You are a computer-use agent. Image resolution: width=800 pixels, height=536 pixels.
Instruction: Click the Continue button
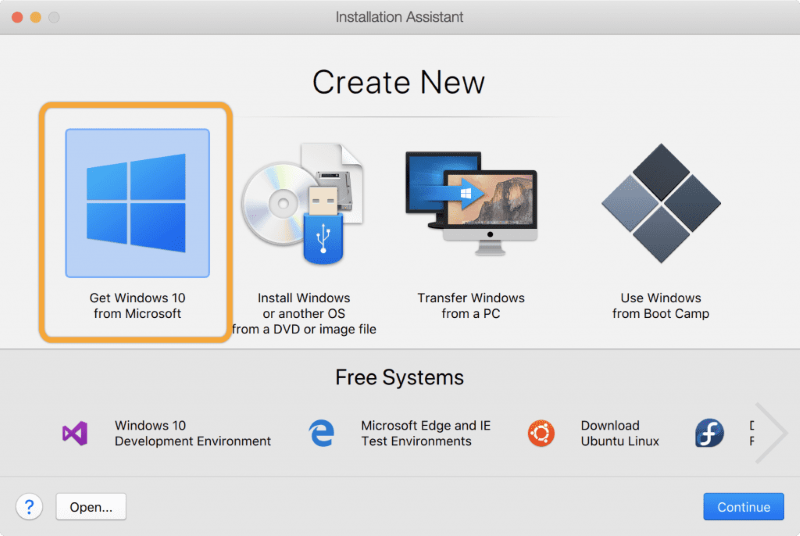pos(743,507)
